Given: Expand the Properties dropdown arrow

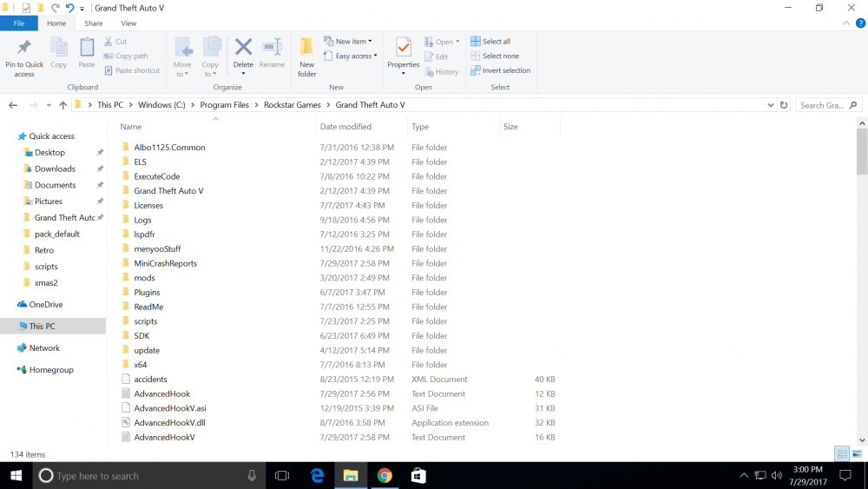Looking at the screenshot, I should pyautogui.click(x=403, y=73).
